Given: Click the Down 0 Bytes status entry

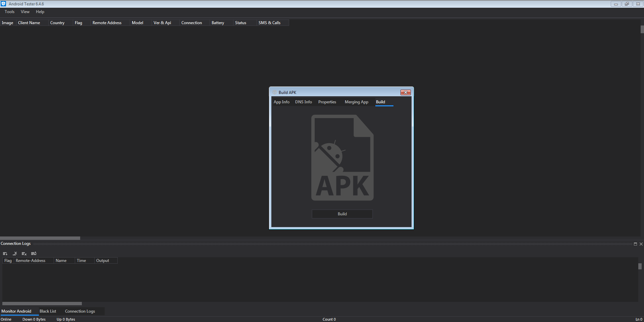Looking at the screenshot, I should pyautogui.click(x=34, y=319).
